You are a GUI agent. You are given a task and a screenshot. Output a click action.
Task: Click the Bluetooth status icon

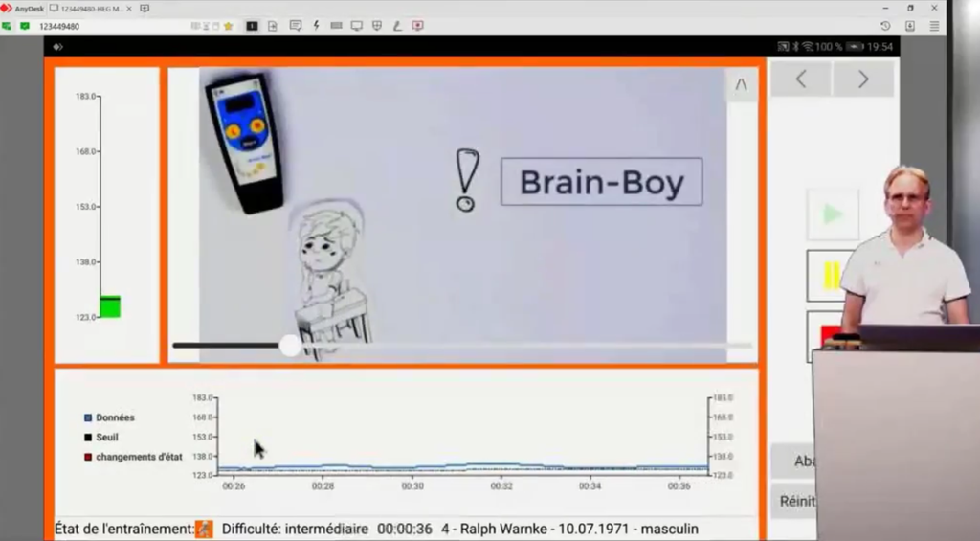[795, 46]
